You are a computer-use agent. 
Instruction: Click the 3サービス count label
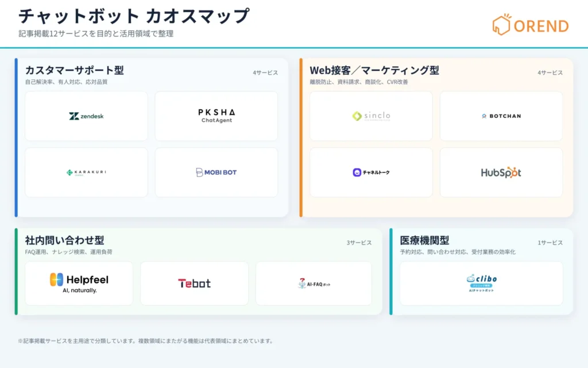pos(359,243)
